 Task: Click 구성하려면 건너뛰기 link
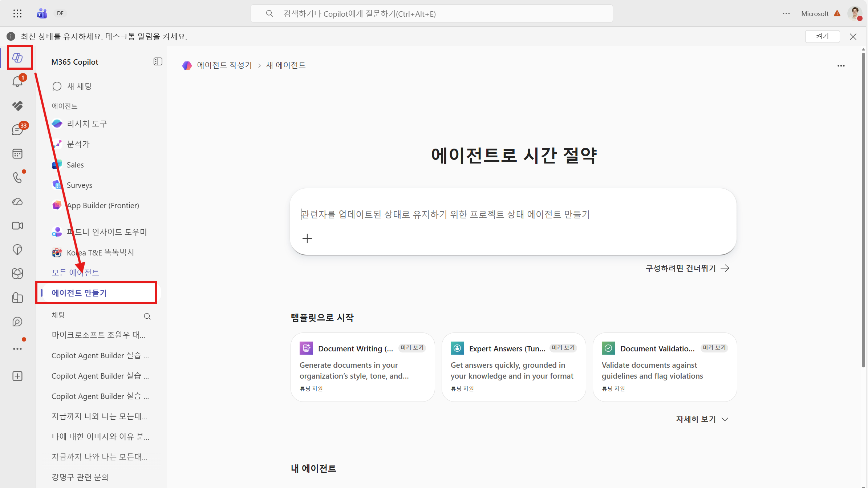click(x=687, y=268)
